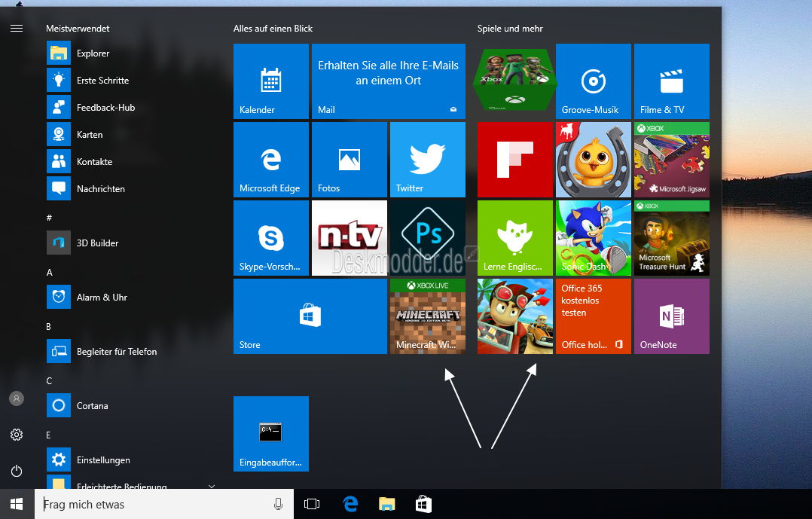Launch Feedback-Hub from the list
This screenshot has height=519, width=812.
[x=130, y=107]
